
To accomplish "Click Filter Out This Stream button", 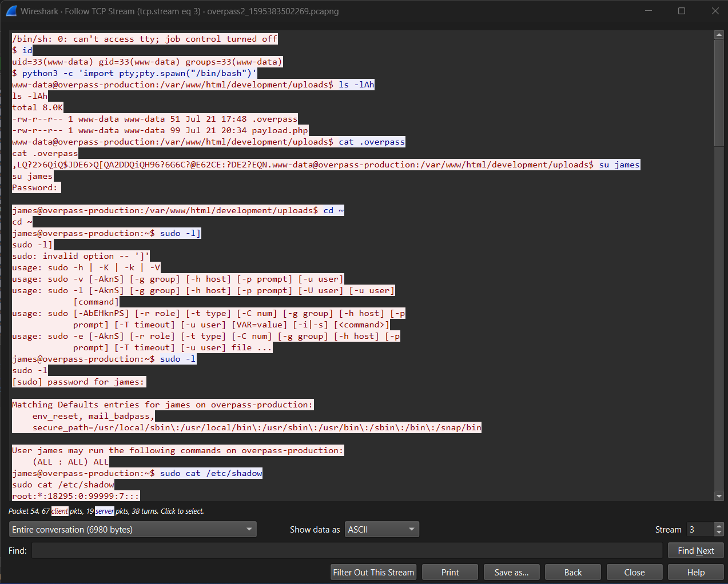I will [373, 573].
